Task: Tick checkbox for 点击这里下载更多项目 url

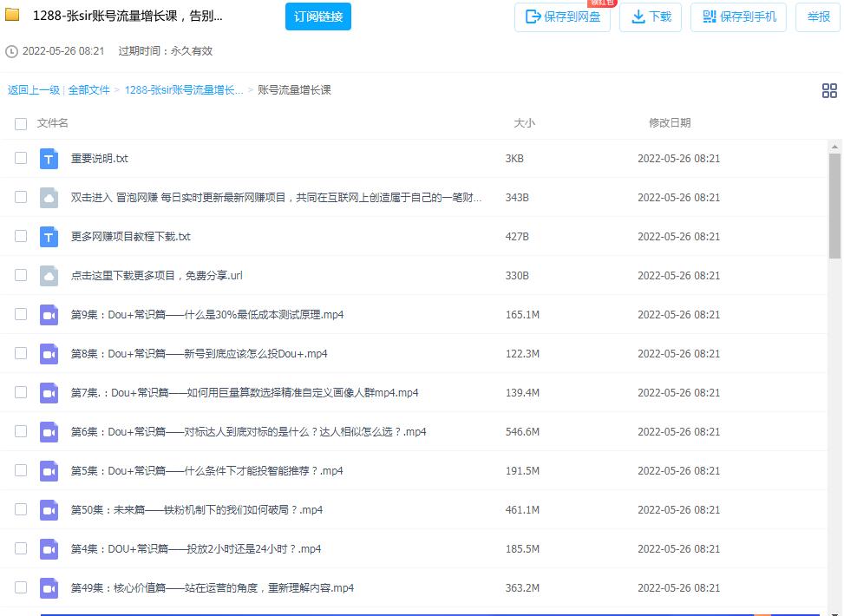Action: (x=21, y=275)
